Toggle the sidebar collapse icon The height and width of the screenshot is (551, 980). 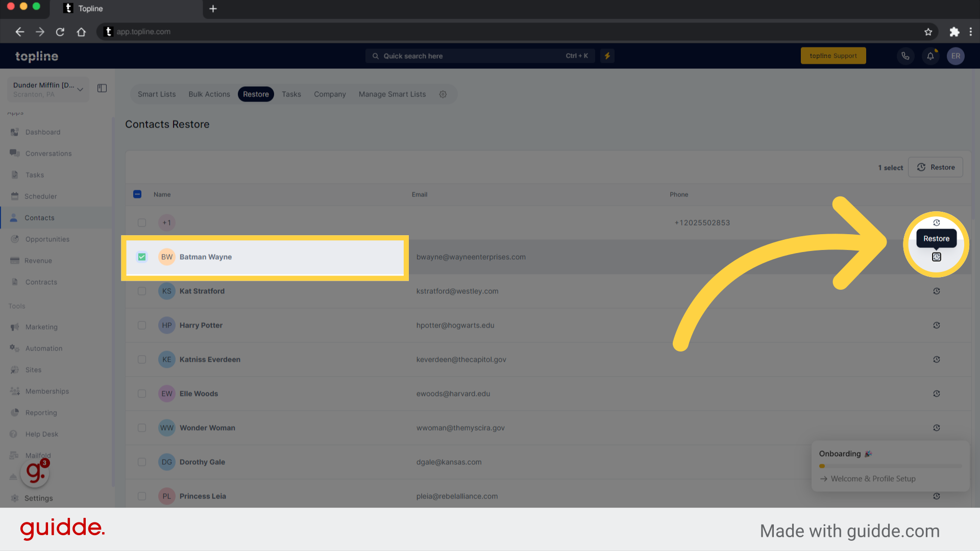[102, 88]
